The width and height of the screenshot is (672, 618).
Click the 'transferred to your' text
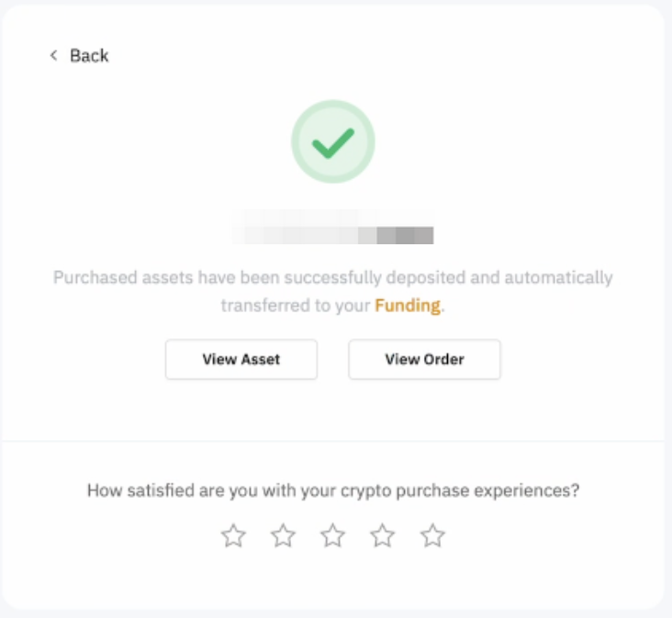[296, 306]
